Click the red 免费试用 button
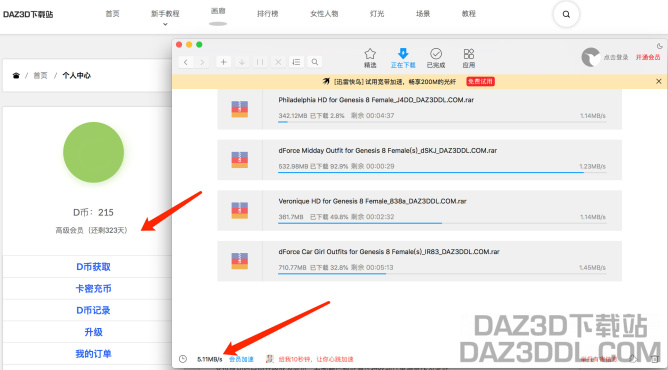Image resolution: width=668 pixels, height=370 pixels. click(x=480, y=81)
